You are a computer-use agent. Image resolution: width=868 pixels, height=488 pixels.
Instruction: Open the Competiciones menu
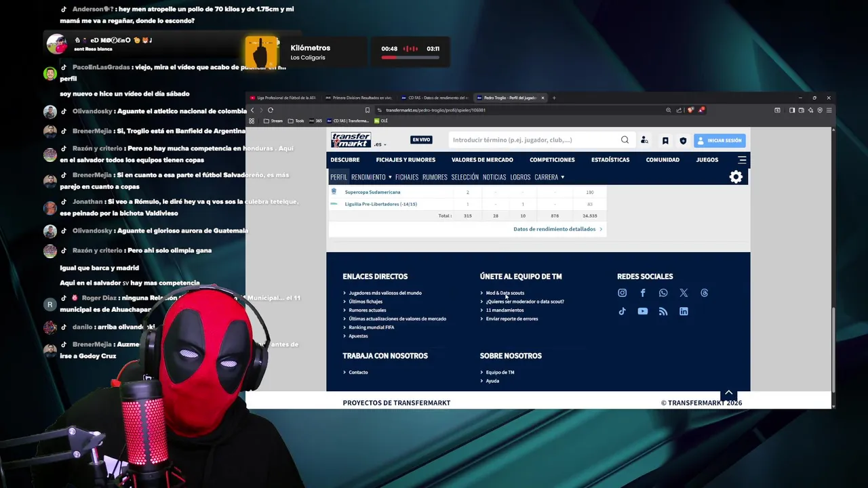tap(552, 160)
